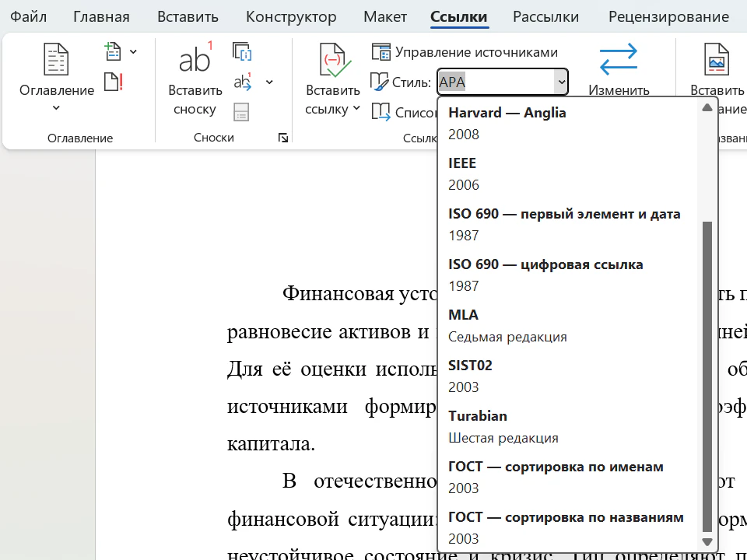The image size is (747, 560).
Task: Expand the Next Footnote dropdown arrow
Action: coord(269,82)
